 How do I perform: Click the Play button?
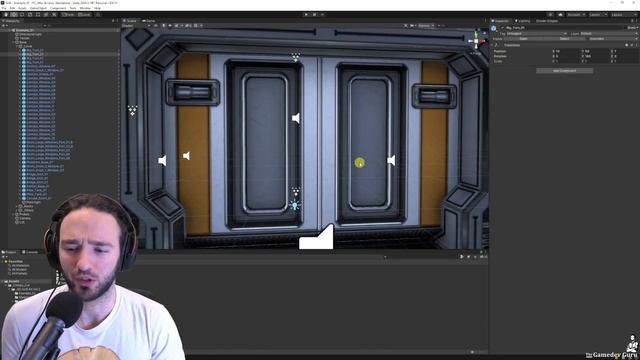[306, 15]
